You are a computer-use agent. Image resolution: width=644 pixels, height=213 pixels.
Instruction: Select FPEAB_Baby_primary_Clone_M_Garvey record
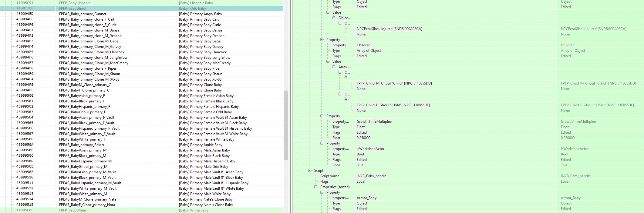142,47
